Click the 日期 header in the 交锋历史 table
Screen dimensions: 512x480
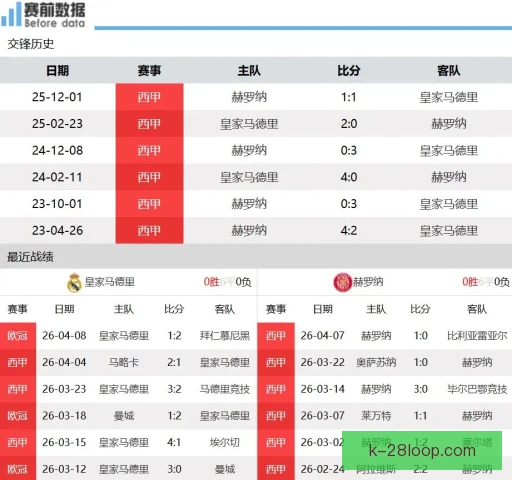tap(57, 71)
